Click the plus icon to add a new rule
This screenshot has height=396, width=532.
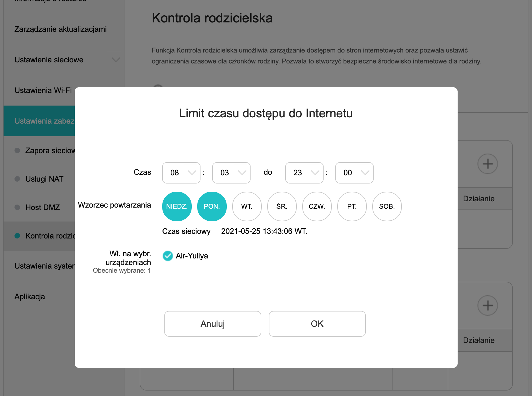[x=488, y=163]
